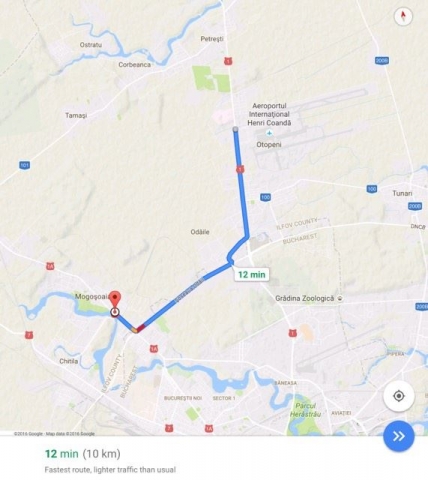Select the gray route starting point marker
Image resolution: width=428 pixels, height=480 pixels.
click(235, 129)
